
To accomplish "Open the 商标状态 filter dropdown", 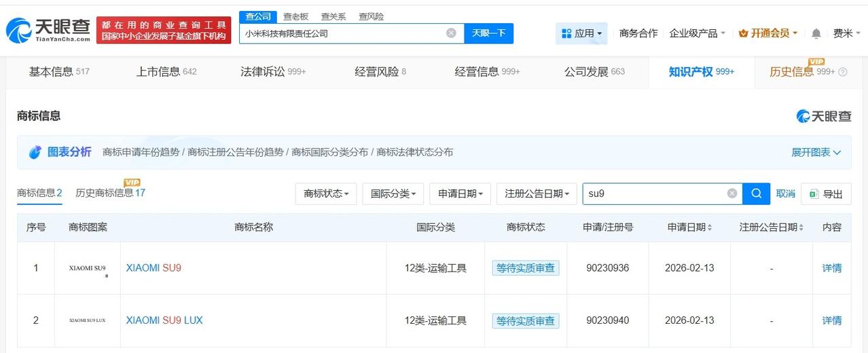I will (x=326, y=193).
